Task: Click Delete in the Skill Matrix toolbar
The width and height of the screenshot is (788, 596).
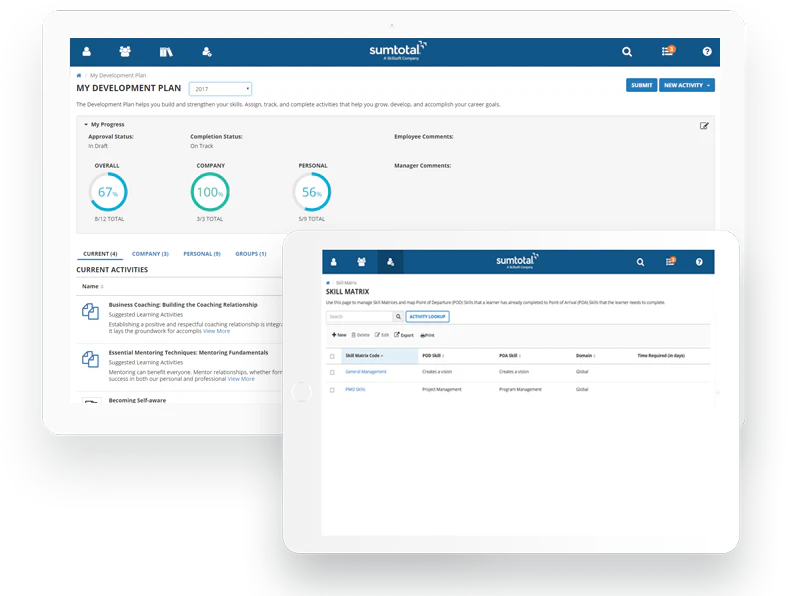Action: 360,335
